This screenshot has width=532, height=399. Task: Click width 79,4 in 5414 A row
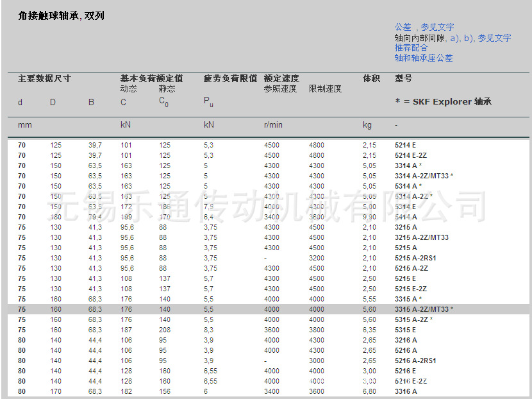coord(95,217)
